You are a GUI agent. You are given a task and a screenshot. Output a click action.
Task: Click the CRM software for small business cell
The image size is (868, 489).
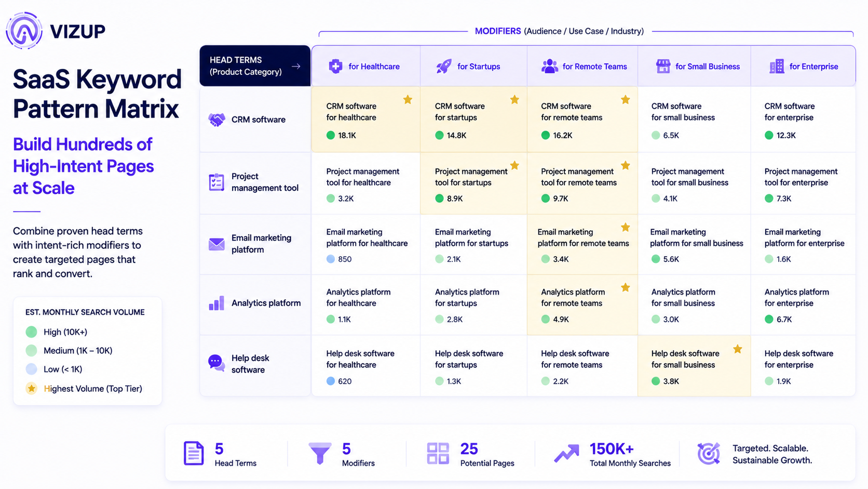click(x=694, y=120)
